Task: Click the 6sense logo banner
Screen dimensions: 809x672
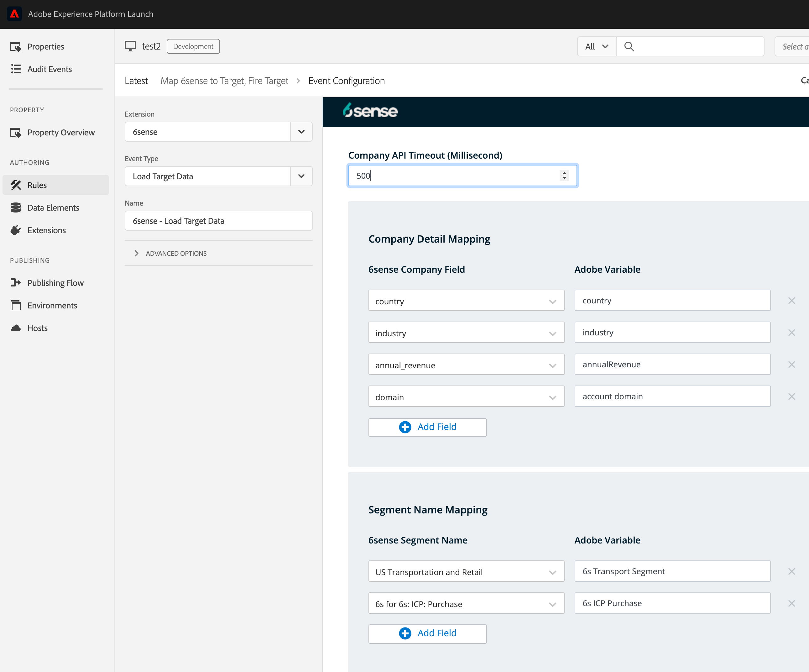Action: pyautogui.click(x=370, y=111)
